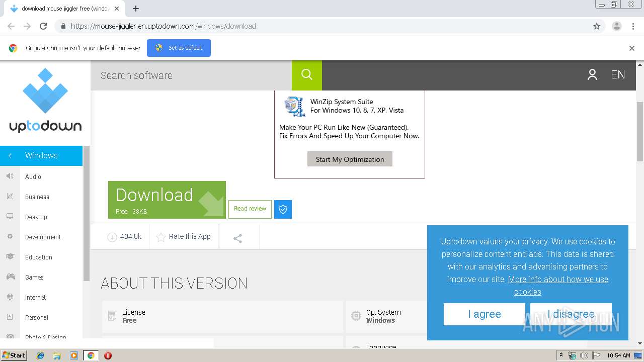Click the Rate this App star
This screenshot has height=362, width=644.
tap(161, 237)
